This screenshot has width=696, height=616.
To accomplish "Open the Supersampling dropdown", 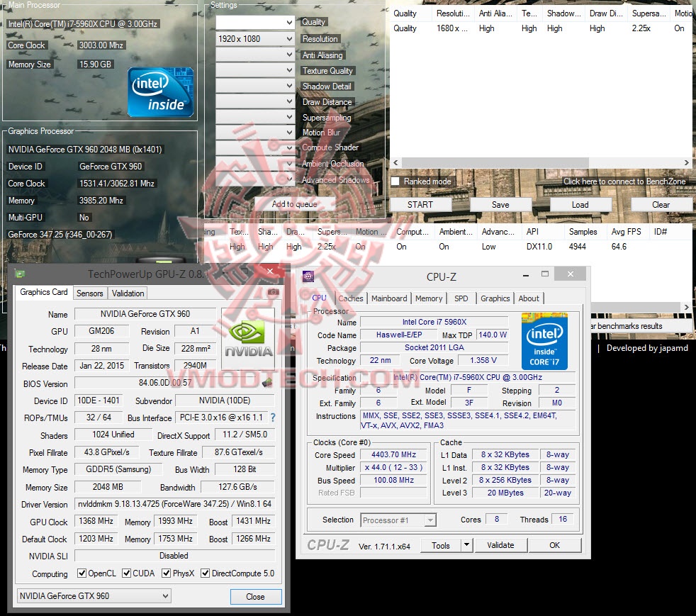I will [x=254, y=117].
